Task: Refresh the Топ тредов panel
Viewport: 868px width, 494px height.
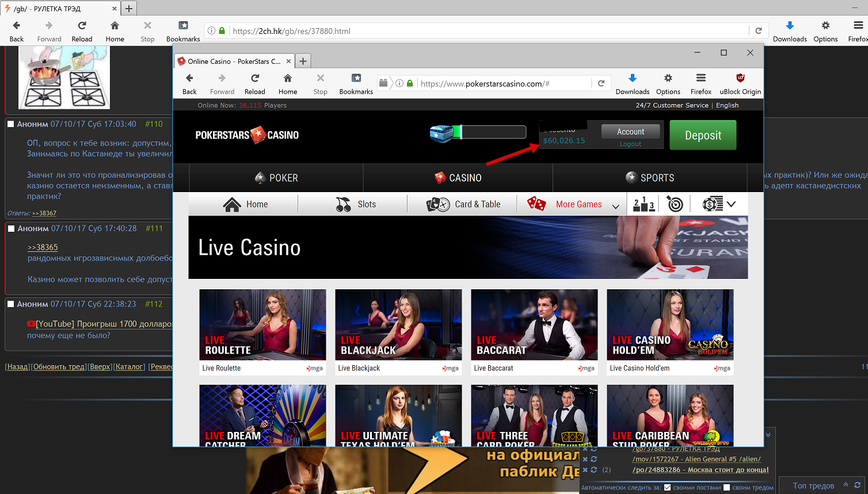Action: [857, 485]
